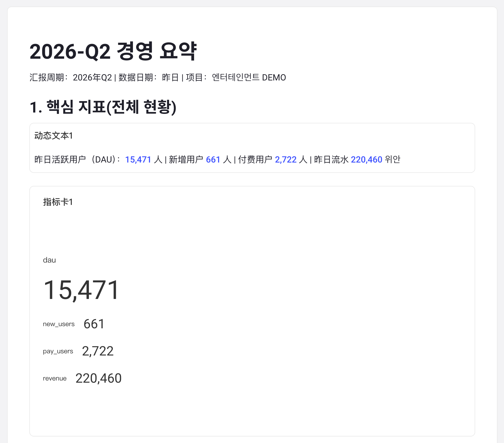The width and height of the screenshot is (504, 443).
Task: Click the pay_users label
Action: pos(58,351)
